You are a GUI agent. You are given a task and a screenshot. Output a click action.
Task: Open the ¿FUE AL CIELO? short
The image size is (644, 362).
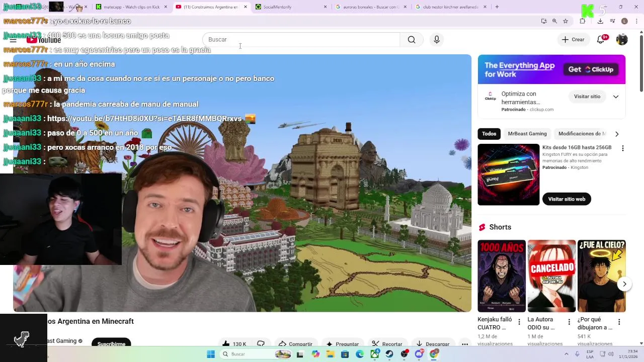pyautogui.click(x=602, y=276)
